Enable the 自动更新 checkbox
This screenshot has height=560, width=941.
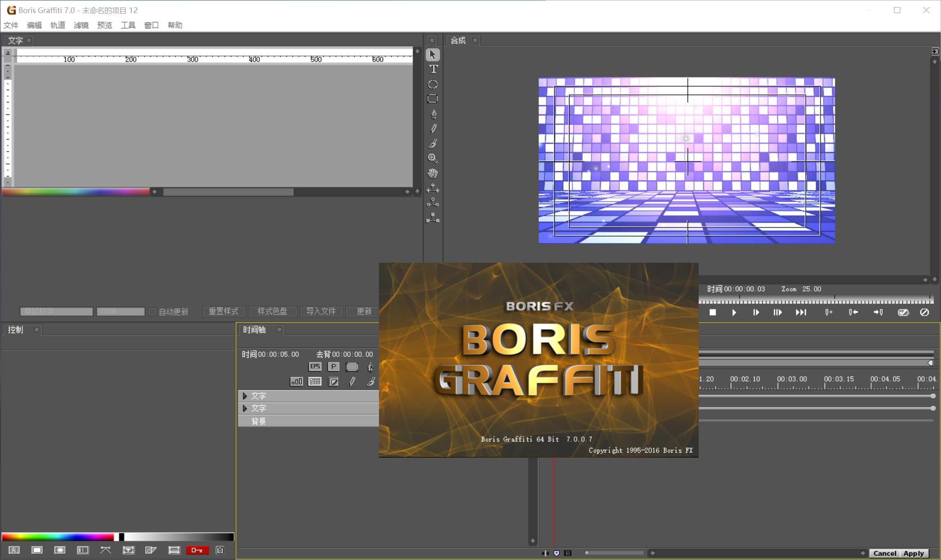pyautogui.click(x=152, y=312)
